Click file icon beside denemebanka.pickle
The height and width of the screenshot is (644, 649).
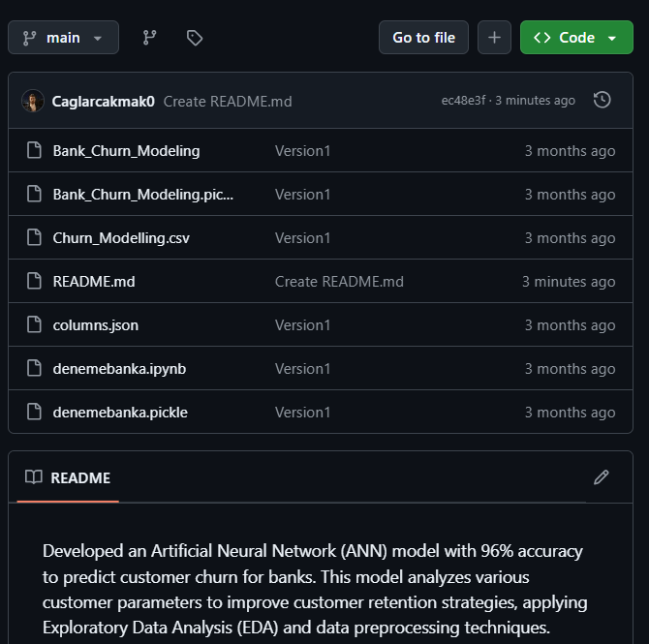point(34,413)
